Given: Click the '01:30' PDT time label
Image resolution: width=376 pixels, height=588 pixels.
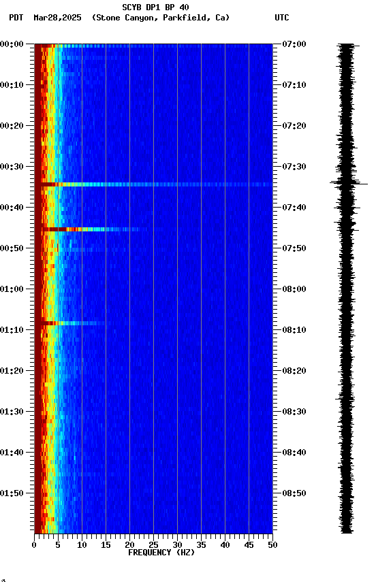Looking at the screenshot, I should pos(12,412).
